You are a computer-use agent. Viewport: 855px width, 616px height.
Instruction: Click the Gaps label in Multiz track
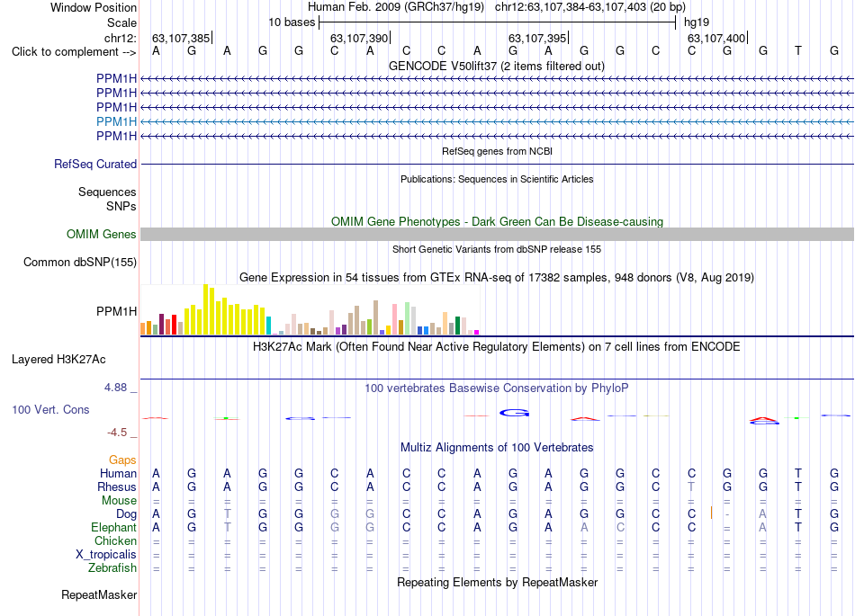[x=122, y=460]
